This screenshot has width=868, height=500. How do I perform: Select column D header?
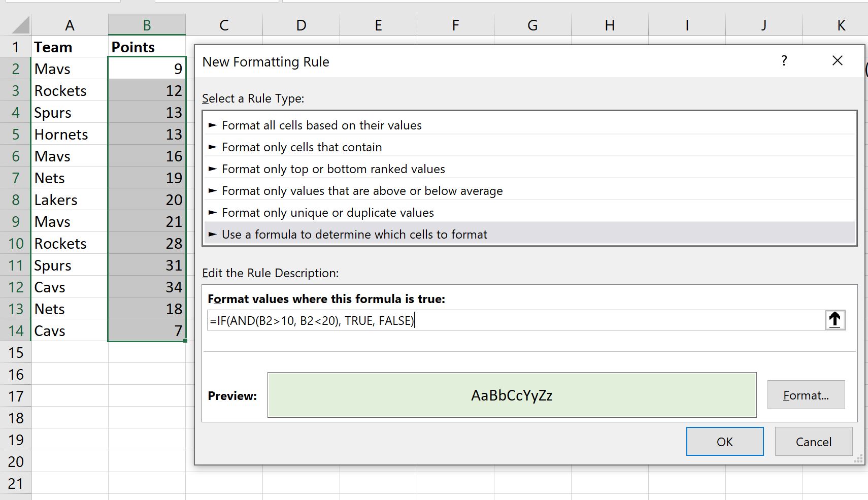(301, 25)
